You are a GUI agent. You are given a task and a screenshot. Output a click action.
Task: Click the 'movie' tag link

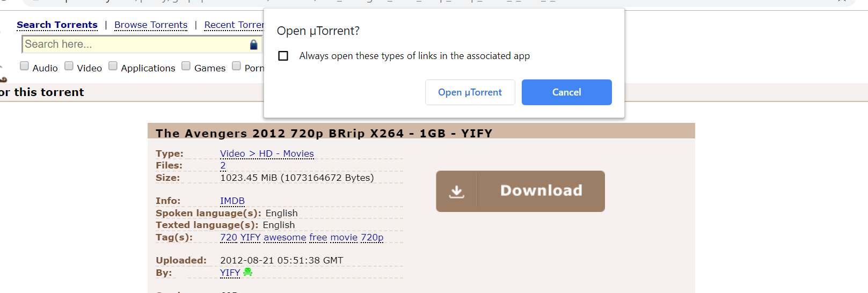tap(344, 237)
